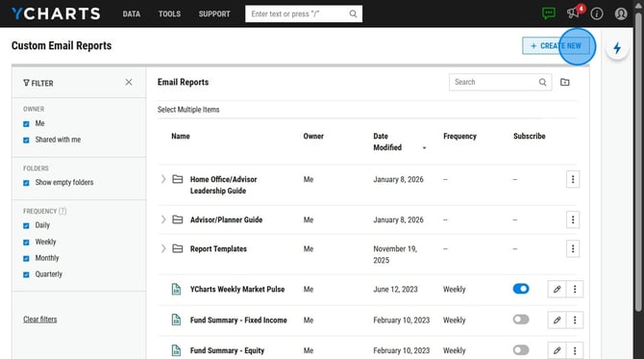Open the user profile icon

click(x=621, y=14)
